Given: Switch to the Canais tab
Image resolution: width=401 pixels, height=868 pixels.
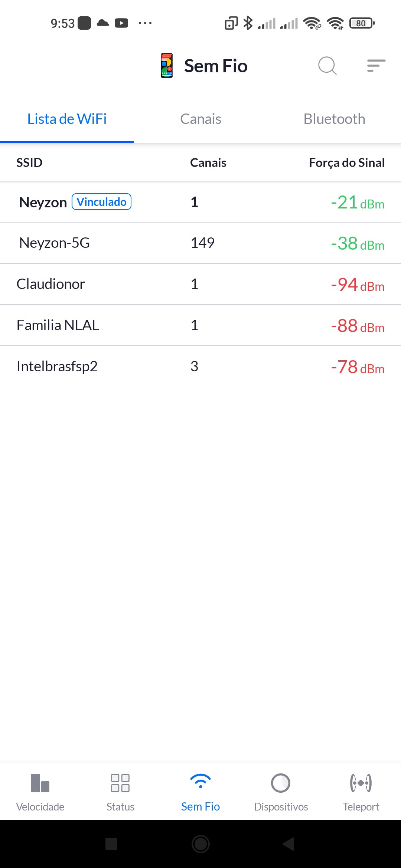Looking at the screenshot, I should coord(200,119).
